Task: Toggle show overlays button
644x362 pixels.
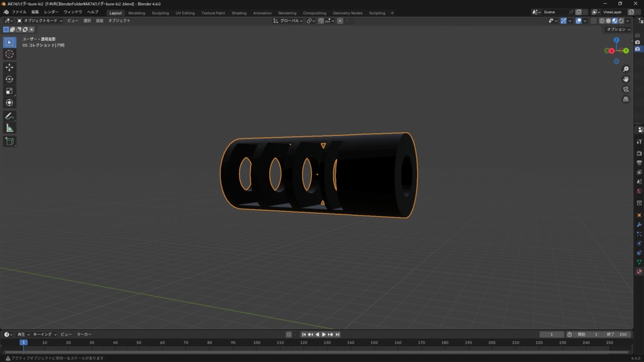Action: click(579, 21)
